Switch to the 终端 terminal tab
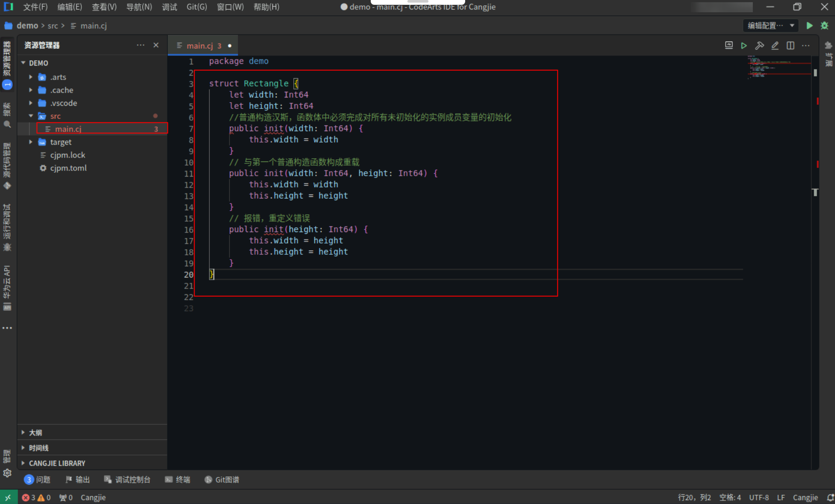Viewport: 835px width, 504px height. 182,479
